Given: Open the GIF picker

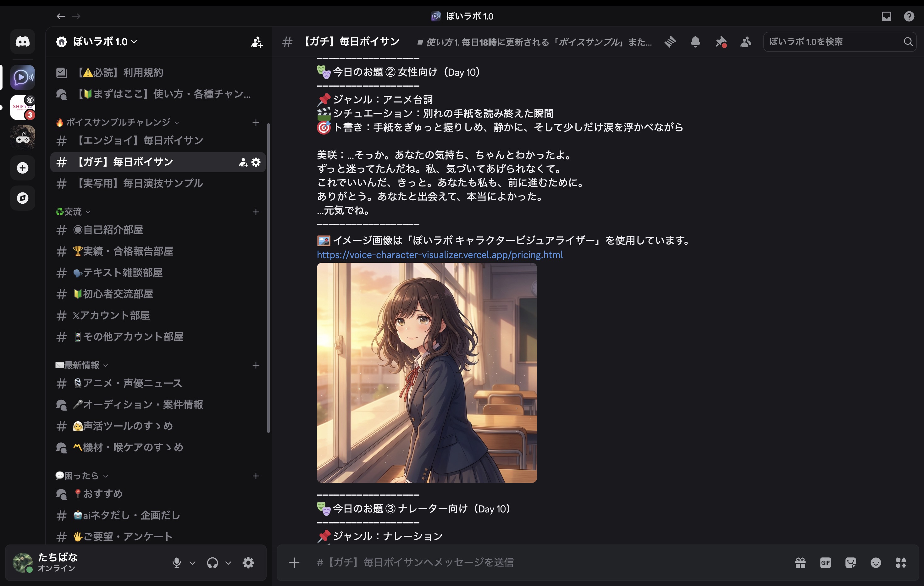Looking at the screenshot, I should (825, 563).
